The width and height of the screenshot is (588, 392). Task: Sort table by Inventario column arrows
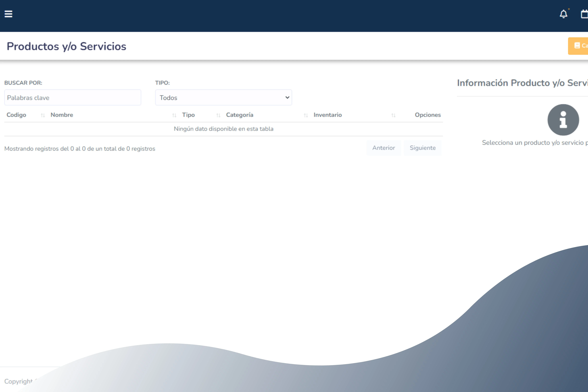393,115
